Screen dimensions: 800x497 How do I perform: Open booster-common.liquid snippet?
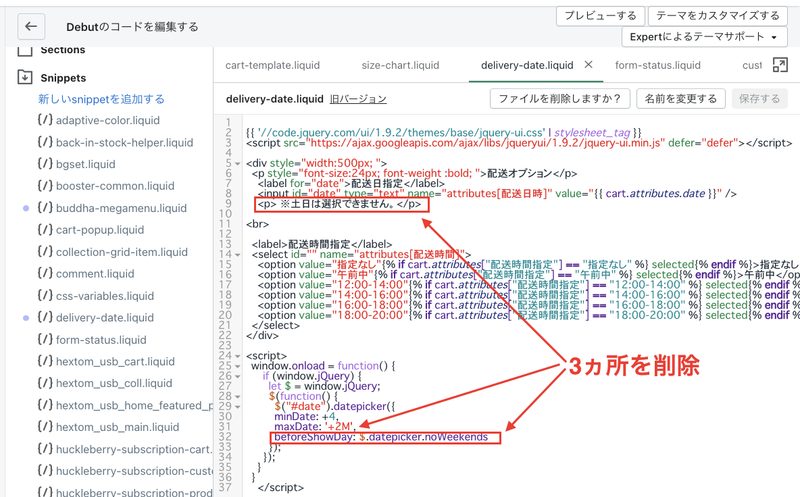[x=115, y=186]
